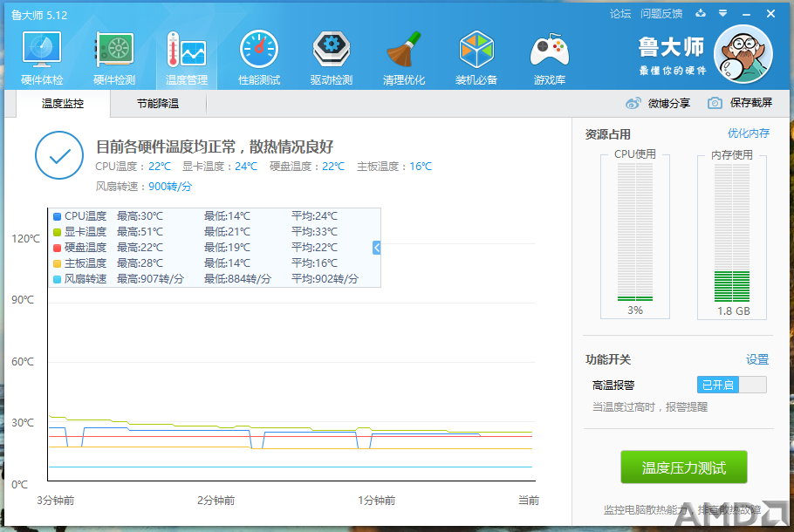Click 微博分享 share link
Screen dimensions: 794x532
669,103
